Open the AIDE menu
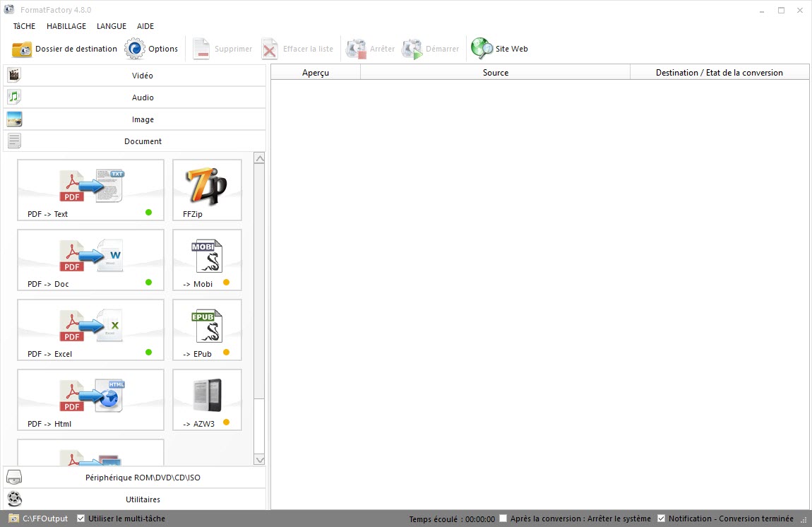Viewport: 812px width, 527px height. tap(145, 26)
